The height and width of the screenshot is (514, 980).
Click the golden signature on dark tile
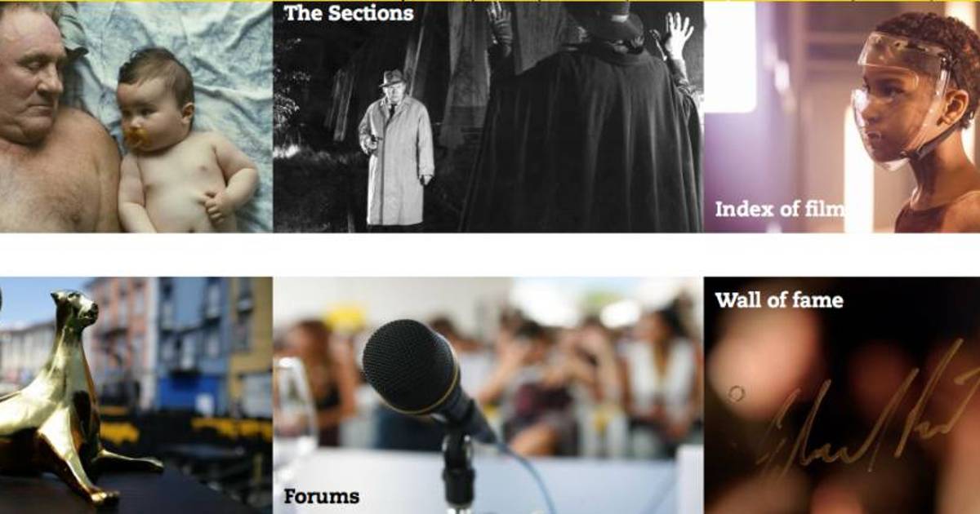pos(866,416)
